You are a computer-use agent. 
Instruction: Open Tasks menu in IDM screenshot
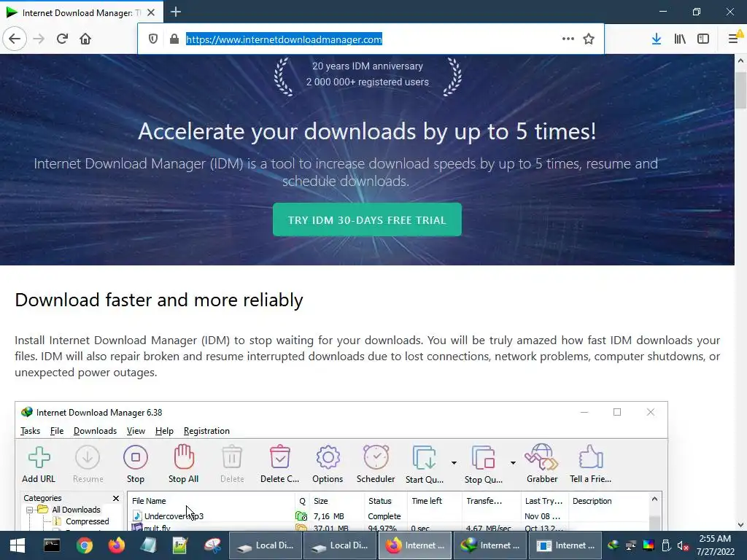coord(30,431)
